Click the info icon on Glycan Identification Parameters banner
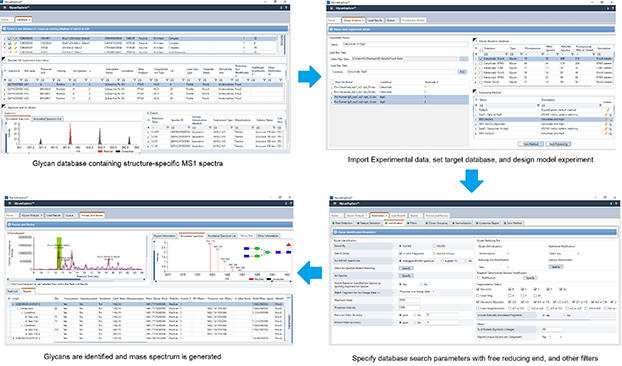Screen dimensions: 622x366 point(336,232)
